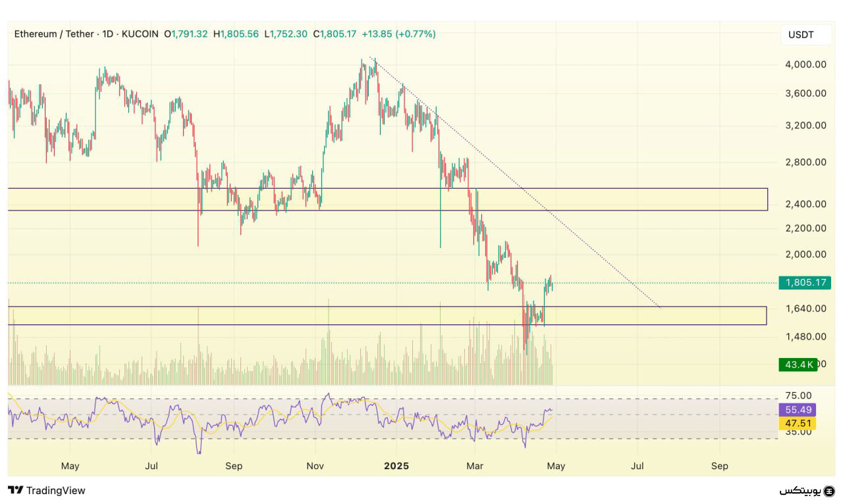Select the current price label 1,805.17
Screen dimensions: 843x504
pyautogui.click(x=804, y=283)
